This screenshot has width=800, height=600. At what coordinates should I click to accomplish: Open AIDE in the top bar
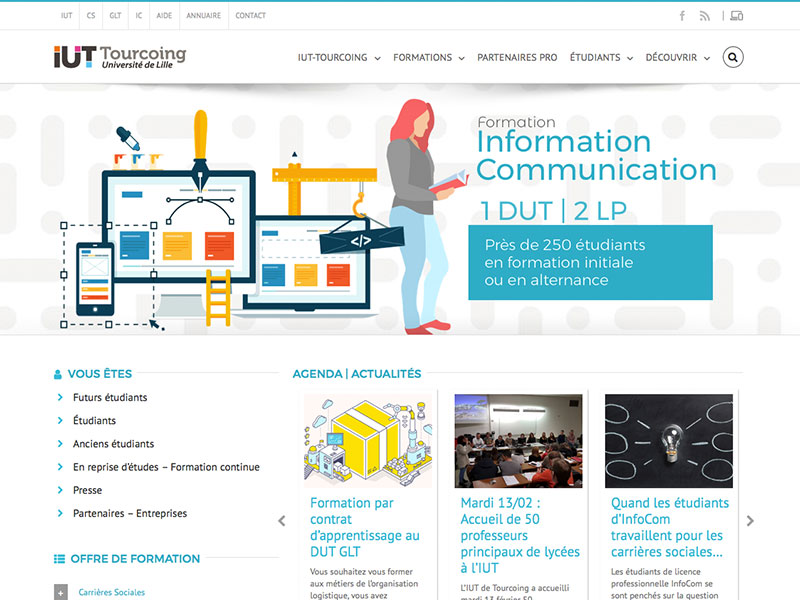pyautogui.click(x=164, y=16)
